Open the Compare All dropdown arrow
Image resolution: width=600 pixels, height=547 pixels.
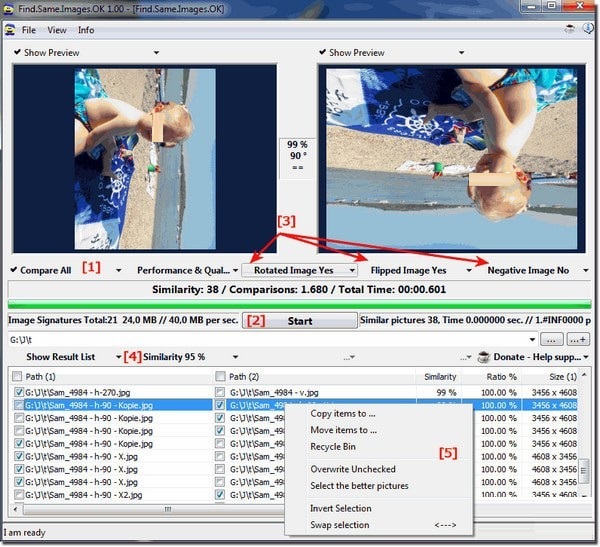119,270
